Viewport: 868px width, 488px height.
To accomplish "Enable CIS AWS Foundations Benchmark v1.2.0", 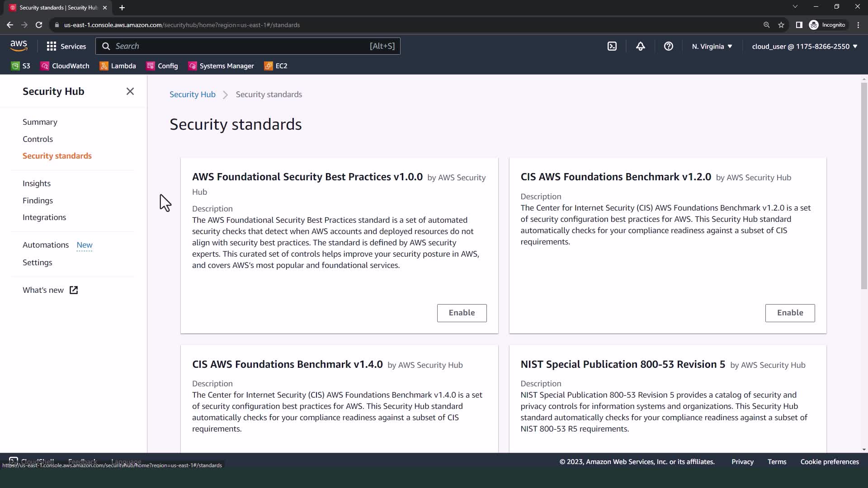I will [x=789, y=313].
